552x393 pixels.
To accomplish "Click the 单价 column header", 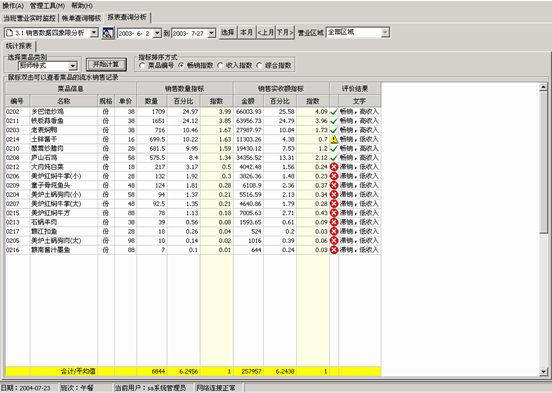I will [x=125, y=101].
